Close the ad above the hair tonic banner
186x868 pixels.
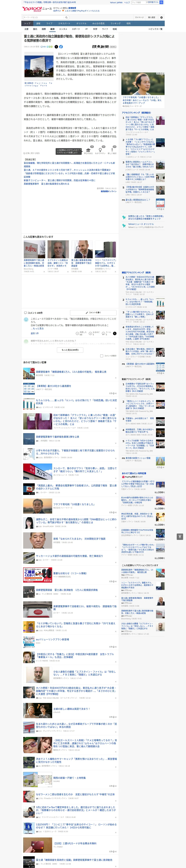point(163,73)
